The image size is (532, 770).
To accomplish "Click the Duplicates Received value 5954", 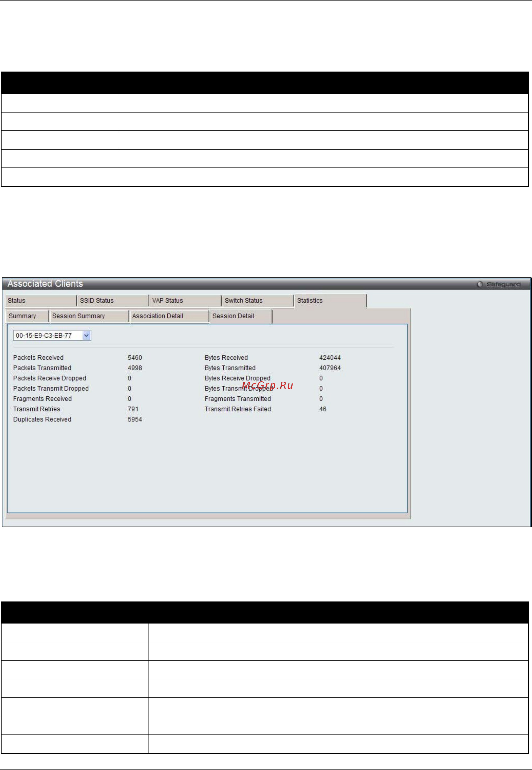I will 135,419.
